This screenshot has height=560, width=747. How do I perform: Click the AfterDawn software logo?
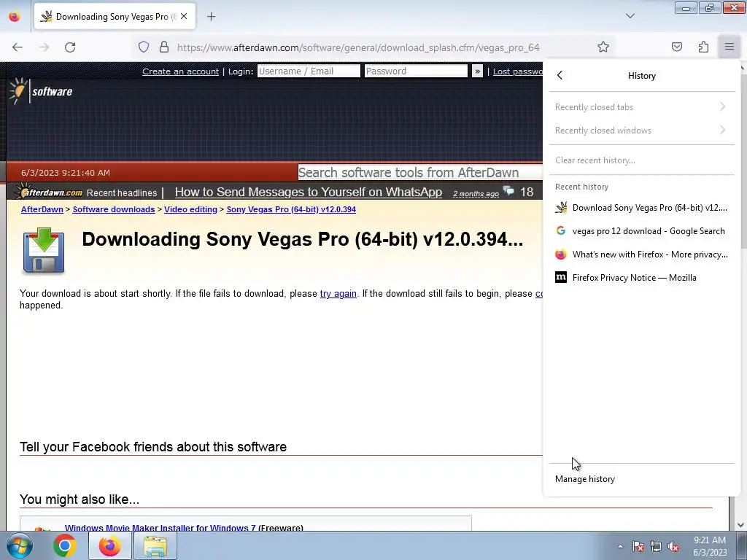(41, 91)
